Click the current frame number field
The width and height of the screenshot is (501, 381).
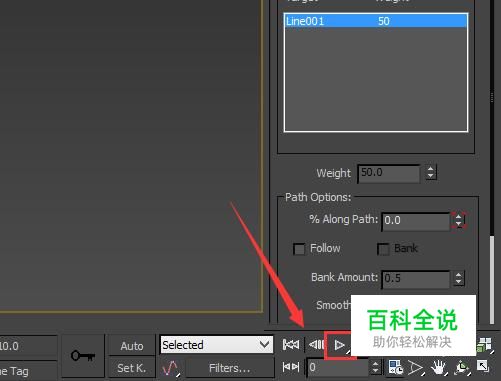click(x=337, y=368)
